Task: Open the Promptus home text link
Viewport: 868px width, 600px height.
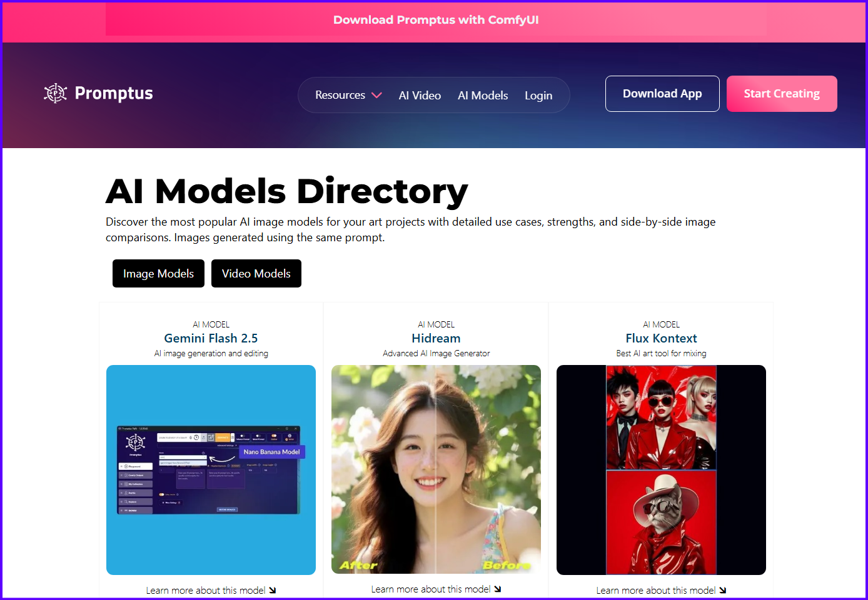Action: pos(114,93)
